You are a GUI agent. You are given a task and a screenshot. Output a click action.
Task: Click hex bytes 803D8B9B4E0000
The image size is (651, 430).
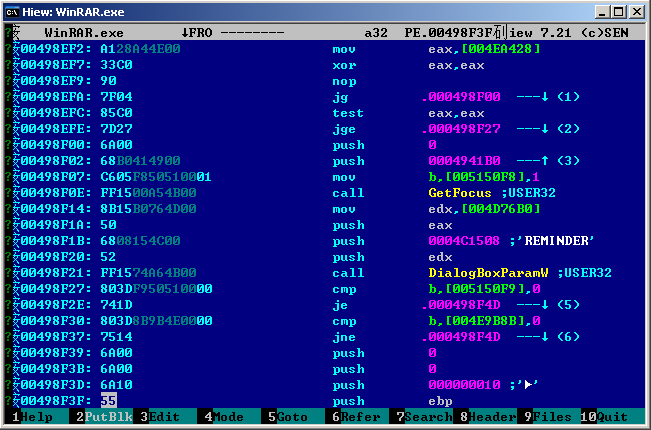(156, 321)
